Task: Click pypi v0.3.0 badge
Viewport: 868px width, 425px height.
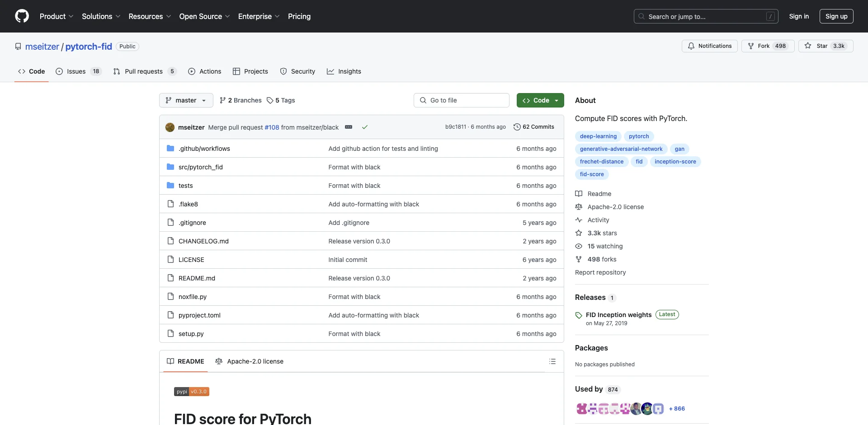Action: coord(192,392)
